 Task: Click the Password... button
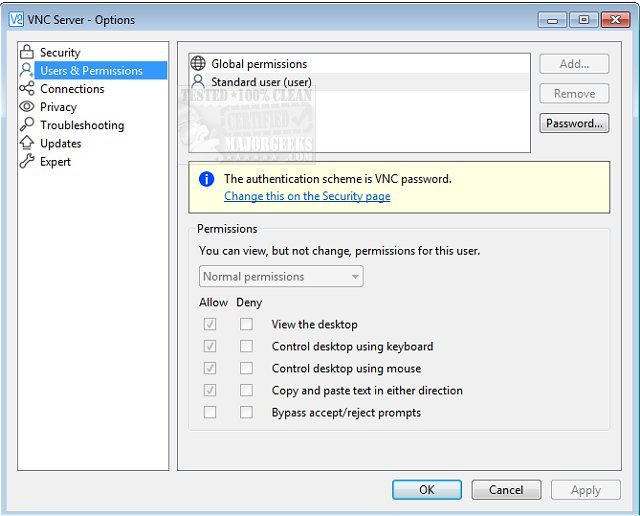pos(574,123)
